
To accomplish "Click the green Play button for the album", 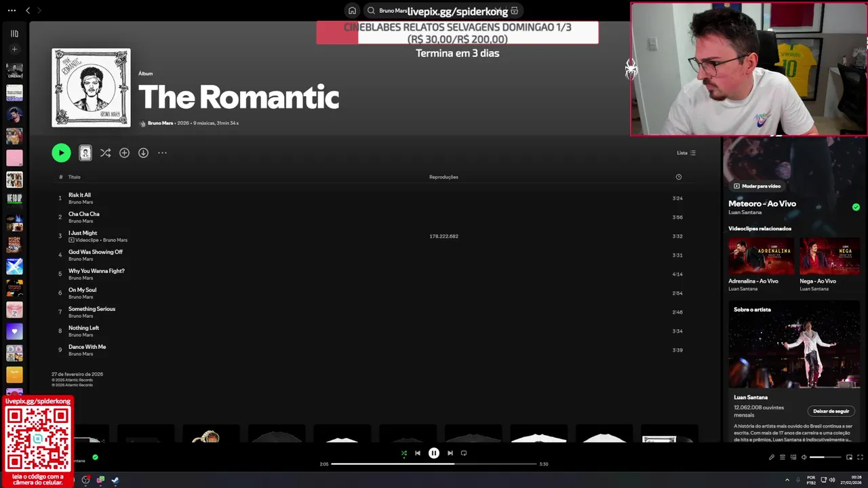I will point(61,153).
